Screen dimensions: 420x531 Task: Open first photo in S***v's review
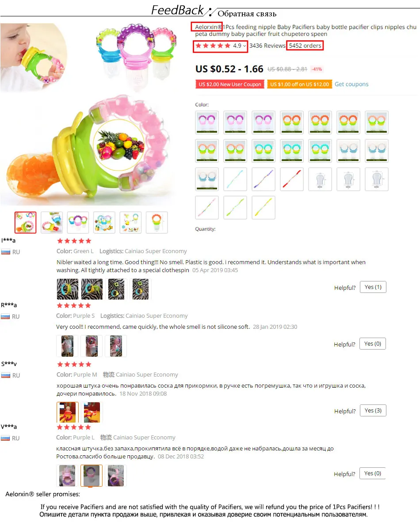[x=68, y=412]
